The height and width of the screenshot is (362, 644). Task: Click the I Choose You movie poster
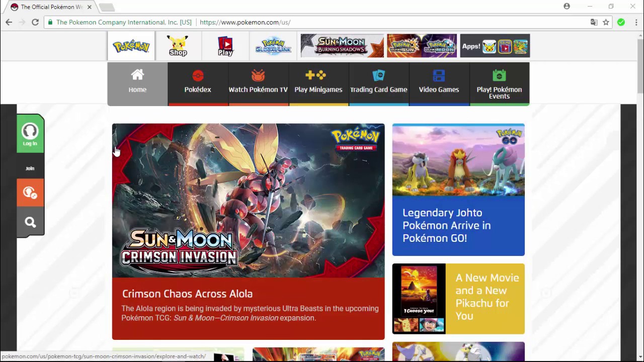[x=419, y=299]
